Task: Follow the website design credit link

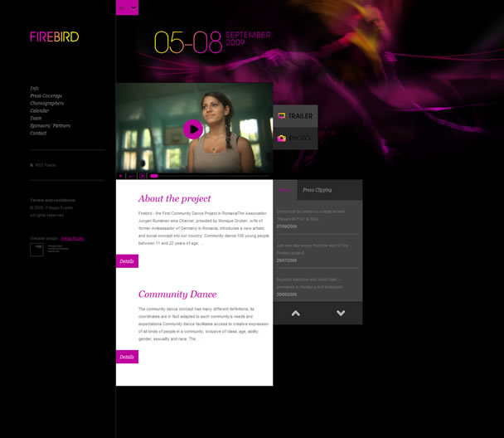Action: [x=72, y=238]
